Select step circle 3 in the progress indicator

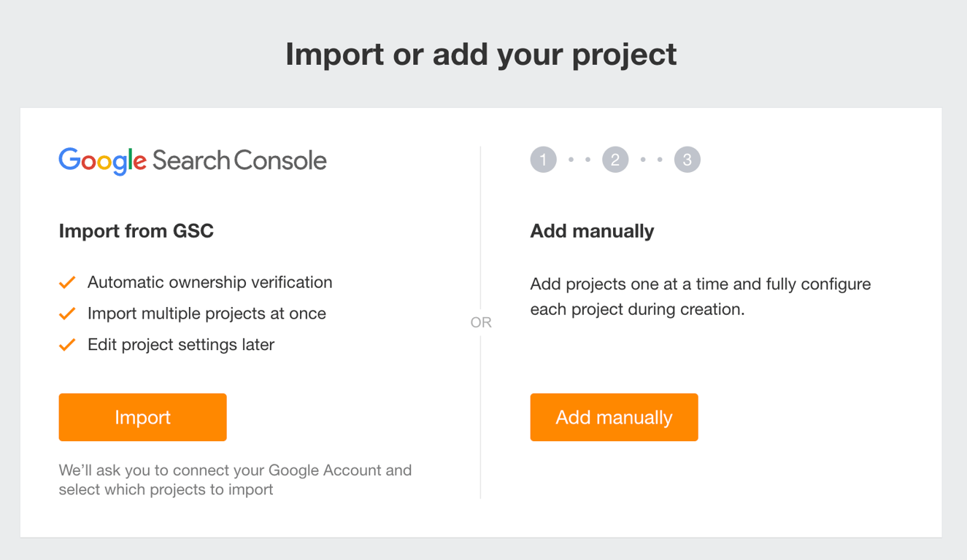[x=687, y=159]
